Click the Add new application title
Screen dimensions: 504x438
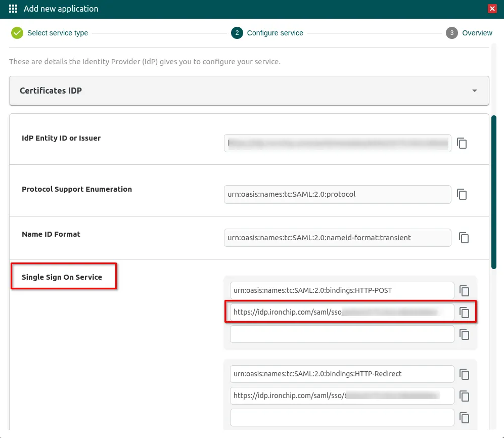[61, 9]
